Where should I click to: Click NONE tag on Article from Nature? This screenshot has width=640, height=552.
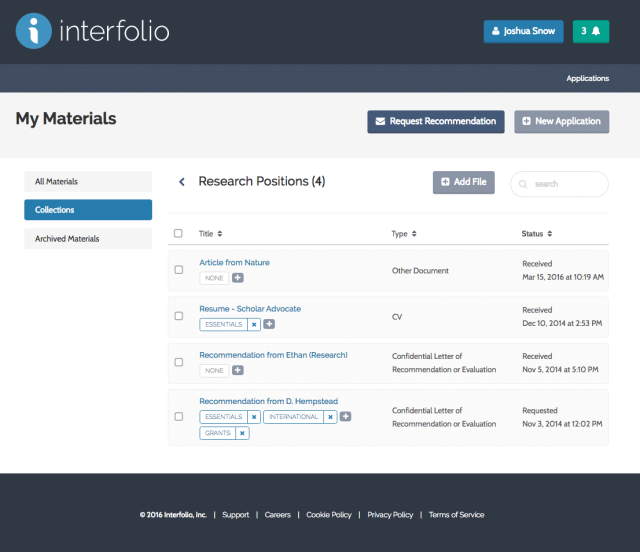coord(214,278)
